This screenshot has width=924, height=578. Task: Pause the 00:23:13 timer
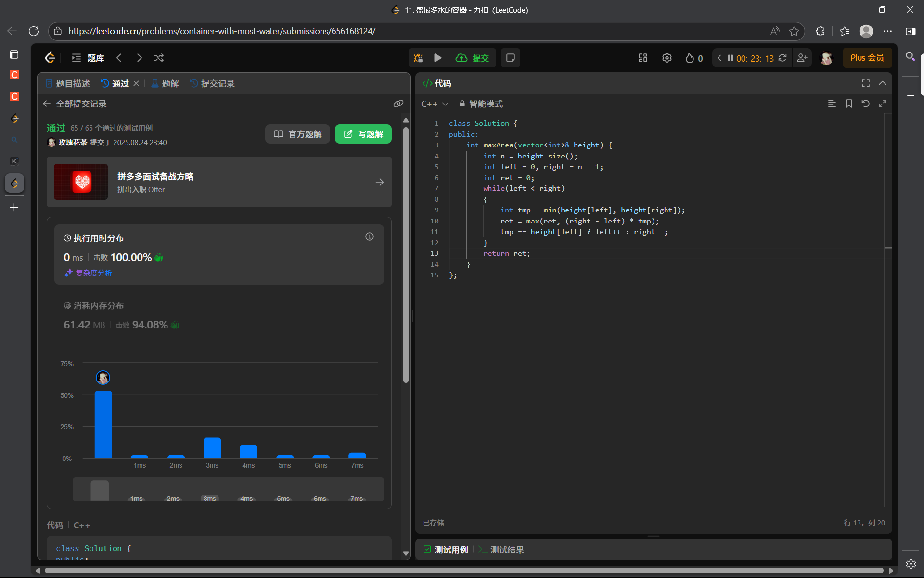pyautogui.click(x=731, y=58)
